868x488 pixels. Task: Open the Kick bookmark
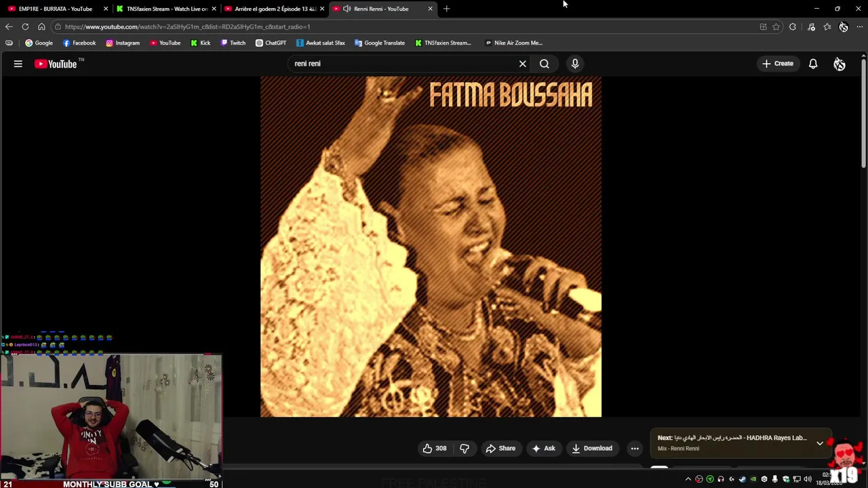coord(200,43)
